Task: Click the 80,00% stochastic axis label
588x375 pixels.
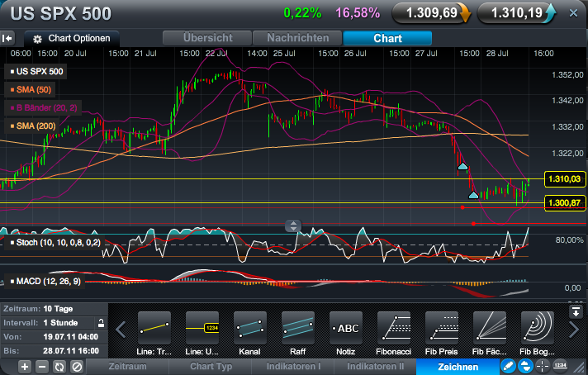Action: (569, 240)
